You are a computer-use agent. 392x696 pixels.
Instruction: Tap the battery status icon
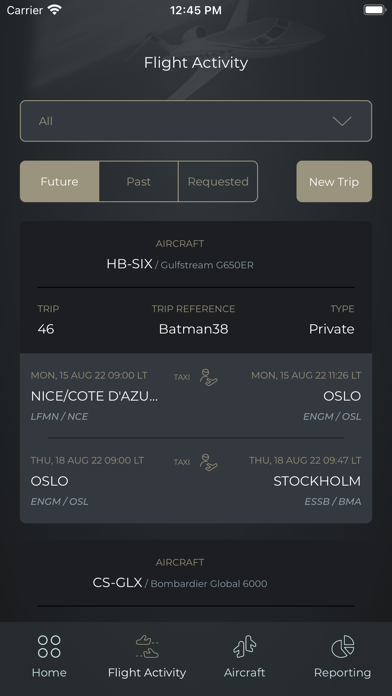(374, 10)
